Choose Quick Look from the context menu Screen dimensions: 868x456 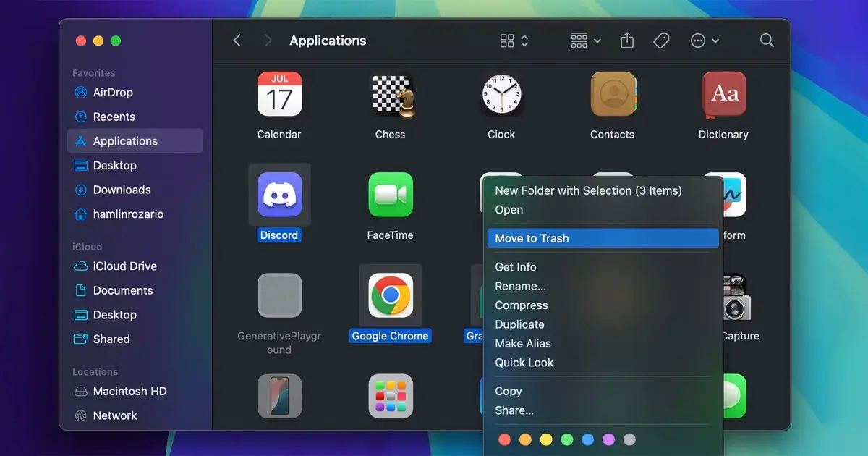tap(603, 363)
